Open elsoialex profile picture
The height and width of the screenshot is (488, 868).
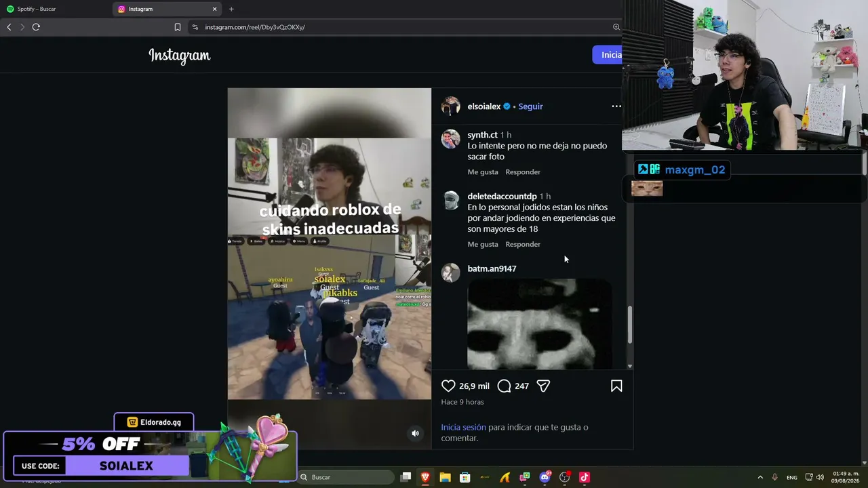coord(451,106)
